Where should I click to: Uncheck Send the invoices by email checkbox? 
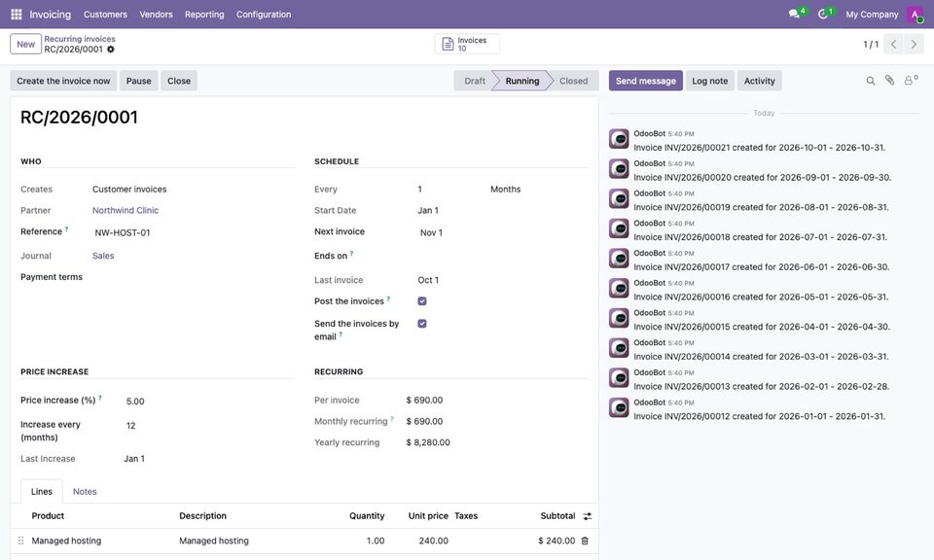click(x=421, y=324)
